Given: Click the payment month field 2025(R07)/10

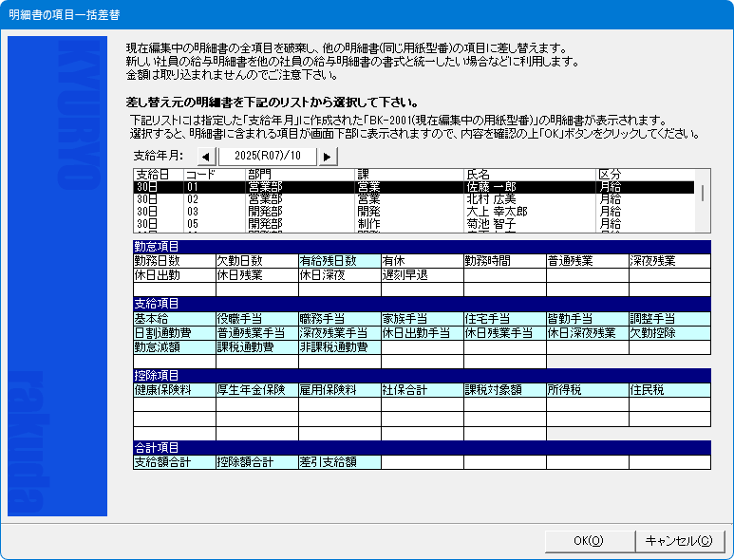Looking at the screenshot, I should [x=267, y=156].
